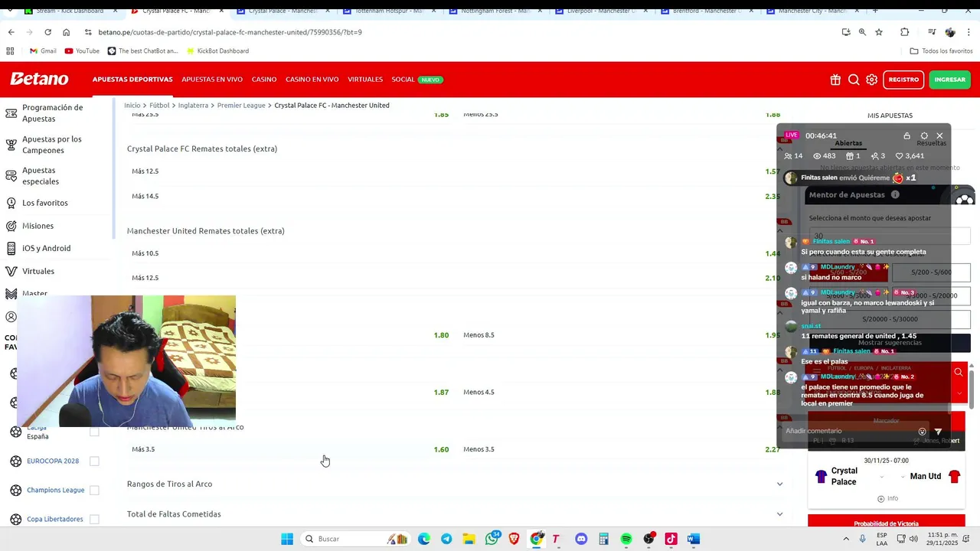Click Fútbol breadcrumb link

pos(159,105)
